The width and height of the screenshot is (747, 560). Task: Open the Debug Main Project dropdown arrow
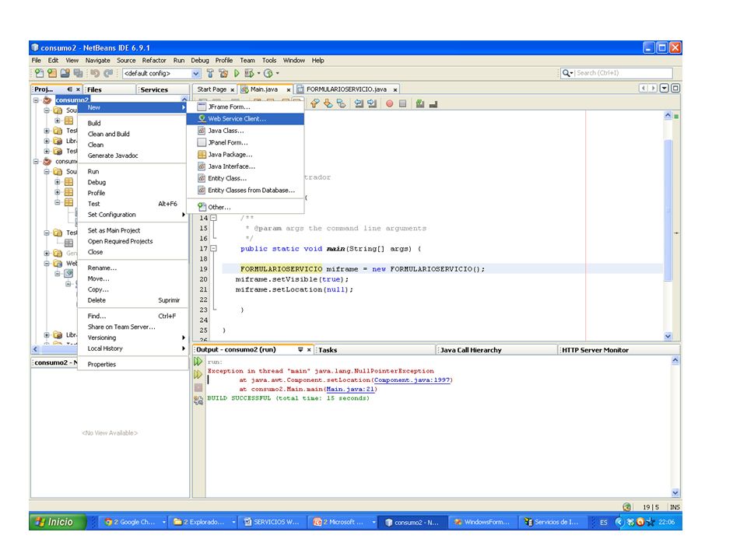click(x=258, y=73)
